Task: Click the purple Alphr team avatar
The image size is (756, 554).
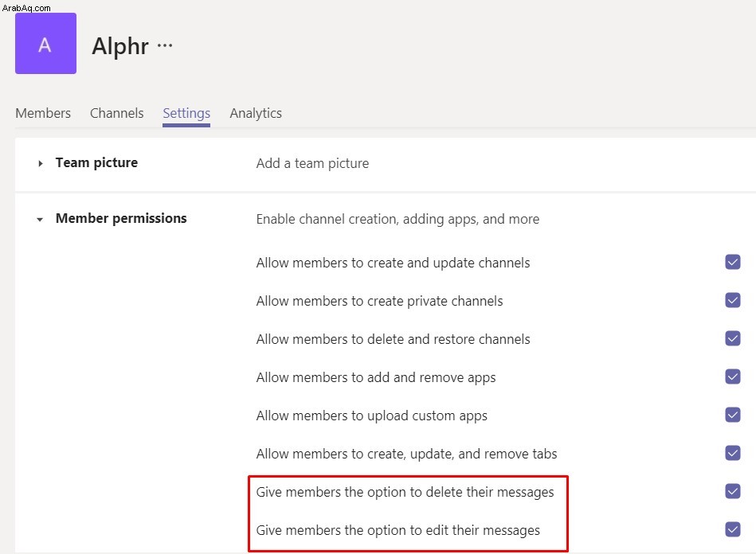Action: point(45,43)
